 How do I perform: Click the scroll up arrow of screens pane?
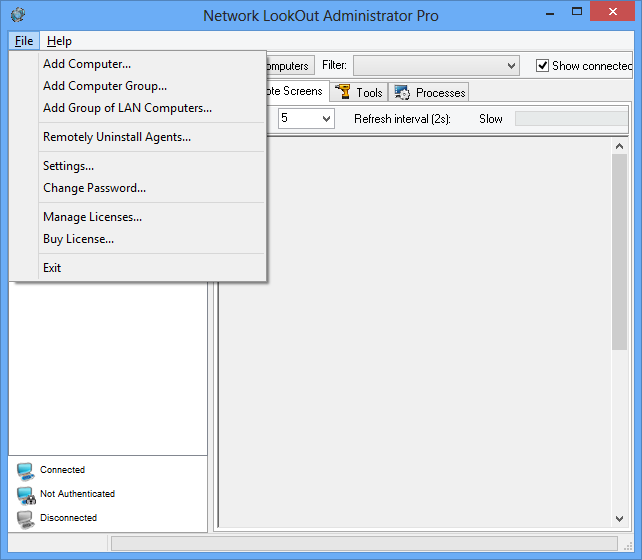[x=619, y=146]
